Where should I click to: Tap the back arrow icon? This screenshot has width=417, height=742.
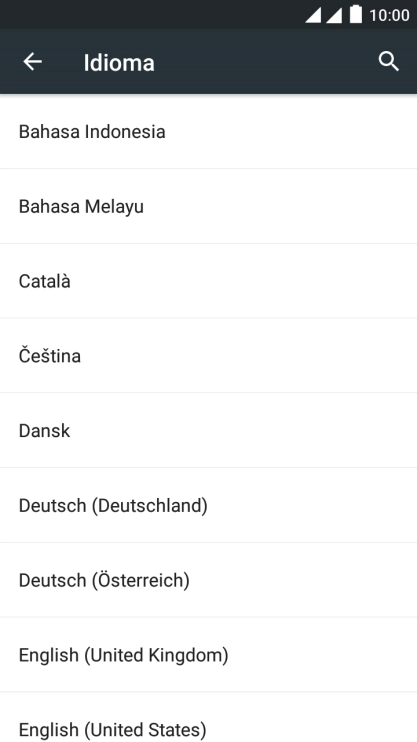[x=33, y=62]
